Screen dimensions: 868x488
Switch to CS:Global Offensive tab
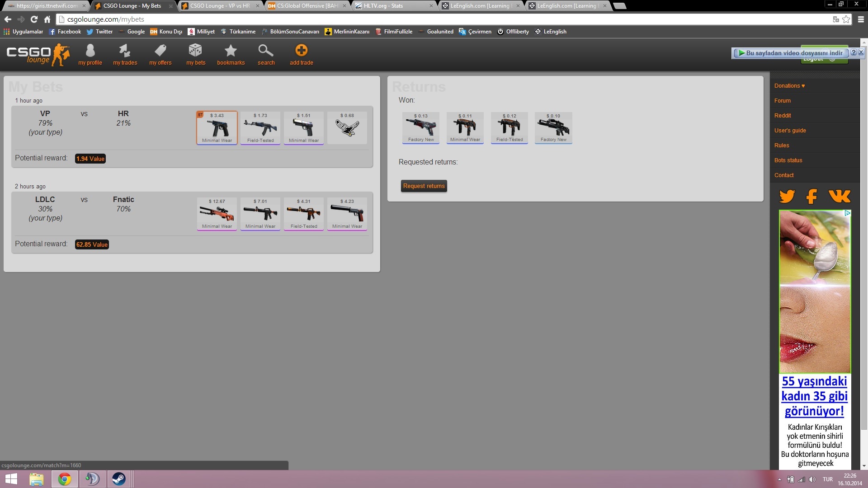(x=307, y=6)
